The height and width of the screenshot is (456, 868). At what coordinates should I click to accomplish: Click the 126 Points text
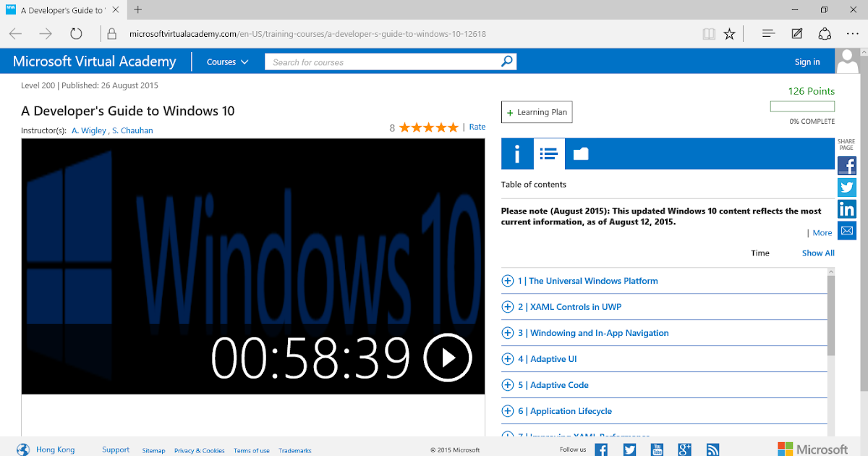pos(812,91)
